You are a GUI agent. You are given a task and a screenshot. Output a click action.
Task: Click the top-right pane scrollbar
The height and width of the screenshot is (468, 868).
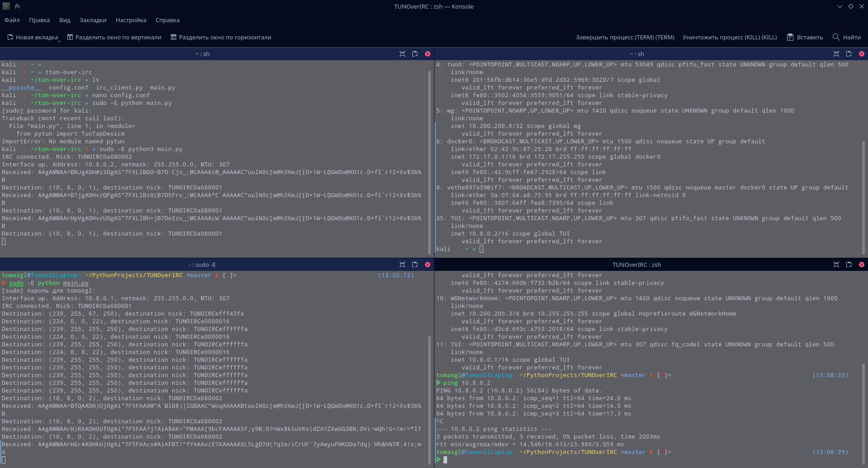[x=863, y=197]
